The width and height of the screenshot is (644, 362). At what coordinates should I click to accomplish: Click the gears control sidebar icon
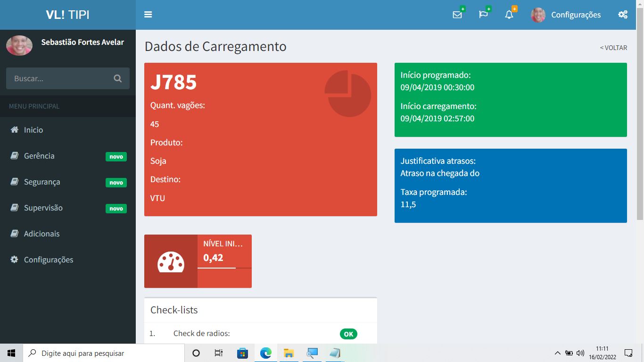tap(623, 15)
